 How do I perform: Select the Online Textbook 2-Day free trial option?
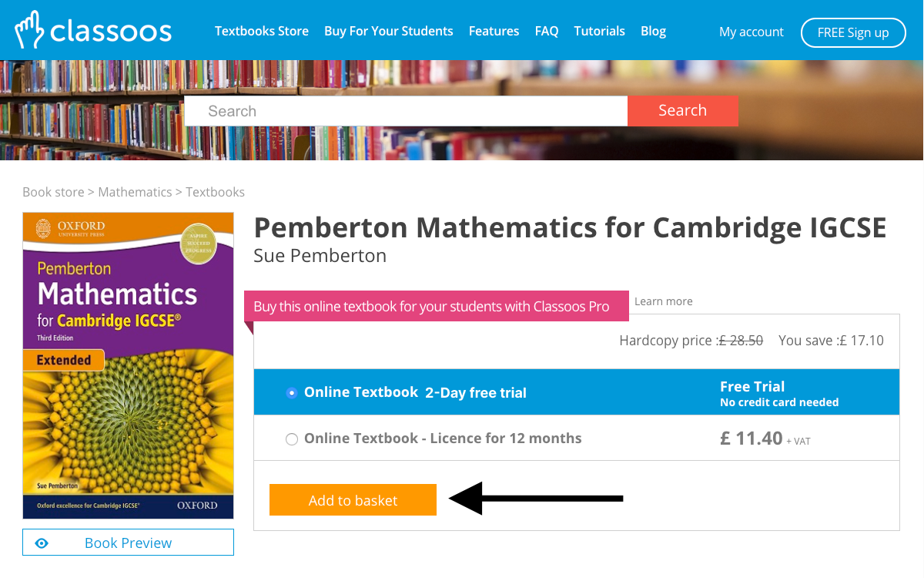tap(292, 393)
